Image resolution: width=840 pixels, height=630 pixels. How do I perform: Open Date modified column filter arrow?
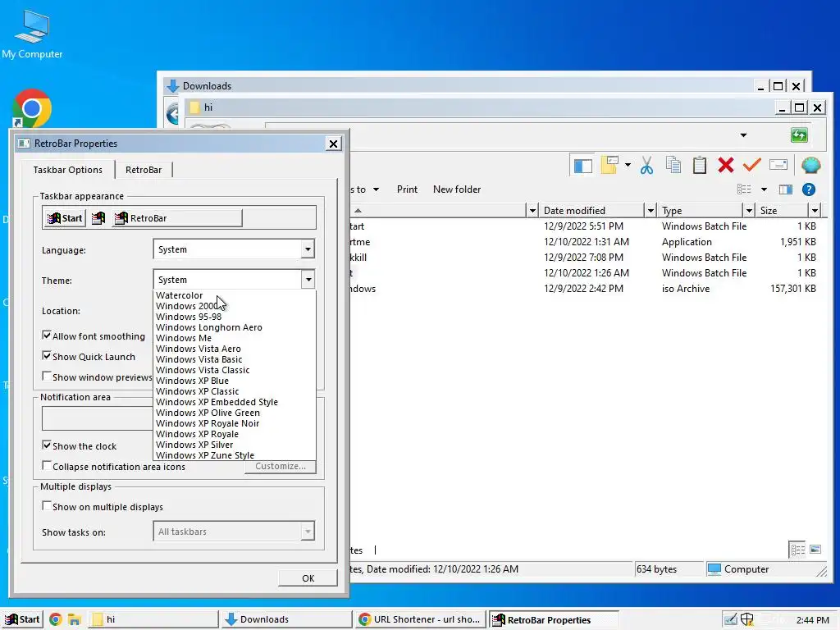pos(651,211)
